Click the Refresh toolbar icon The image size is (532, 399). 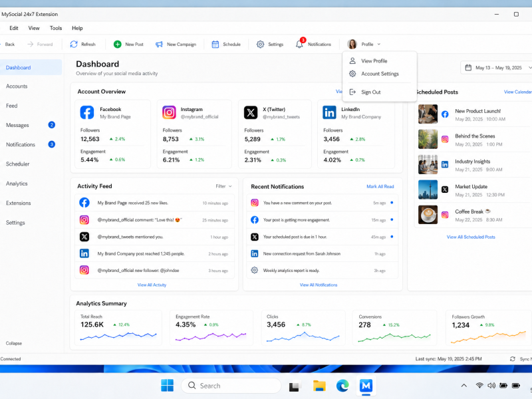point(74,44)
